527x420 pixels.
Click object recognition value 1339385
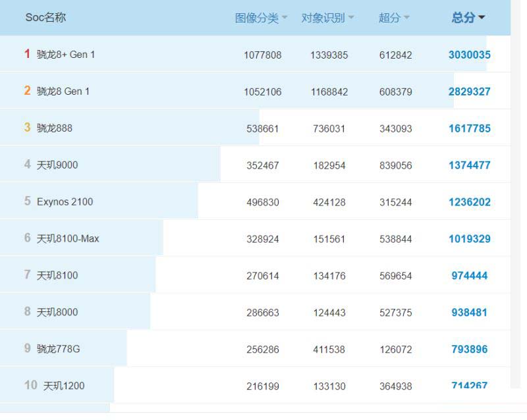click(329, 55)
